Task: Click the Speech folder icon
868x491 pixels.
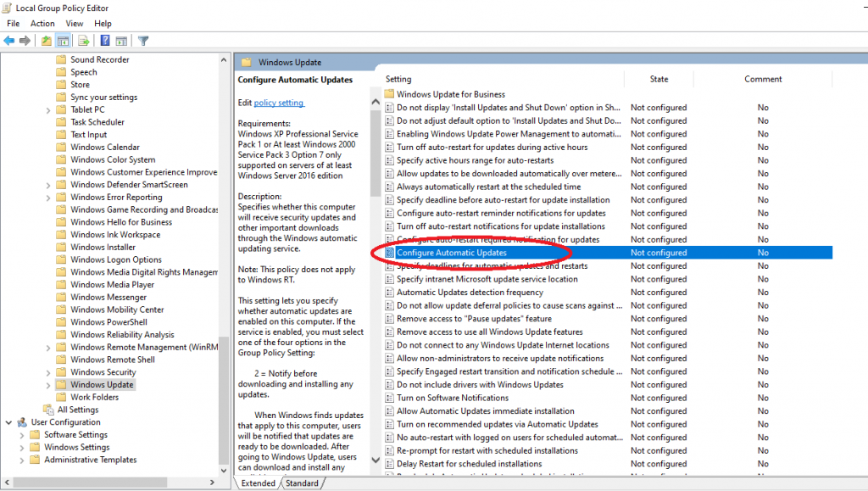Action: [61, 72]
